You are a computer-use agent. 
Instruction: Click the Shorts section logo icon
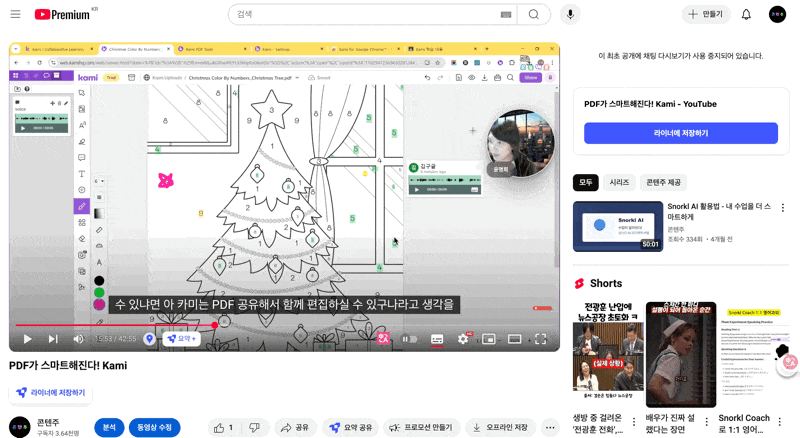click(580, 283)
